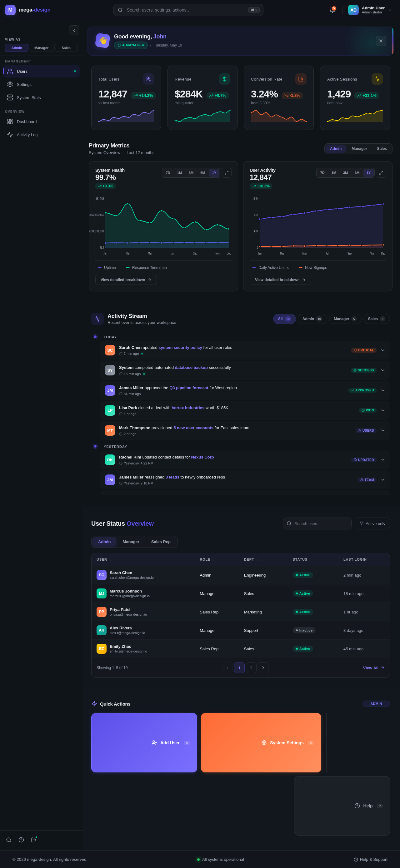
Task: Open Activity Log in the sidebar
Action: pos(42,135)
